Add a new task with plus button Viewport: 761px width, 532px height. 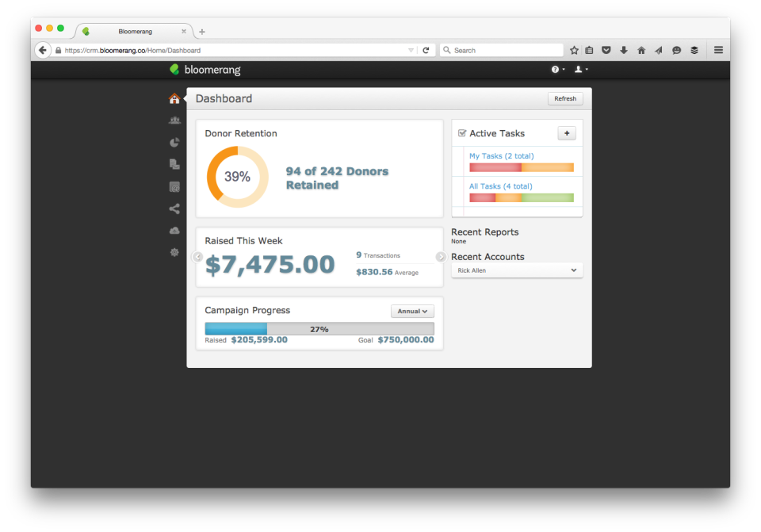[x=566, y=133]
